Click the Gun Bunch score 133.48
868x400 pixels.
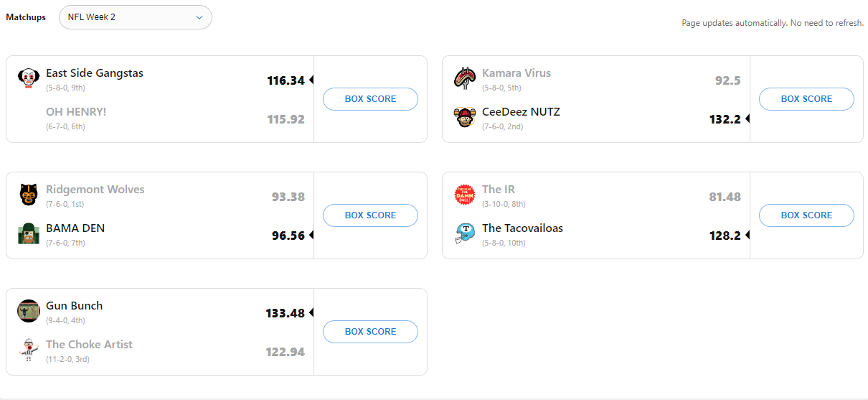pyautogui.click(x=285, y=313)
